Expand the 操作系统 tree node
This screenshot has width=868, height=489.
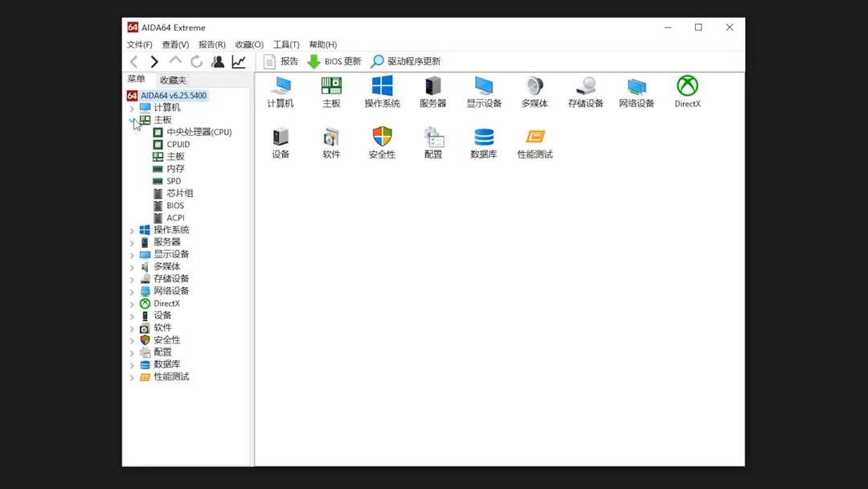pos(132,230)
